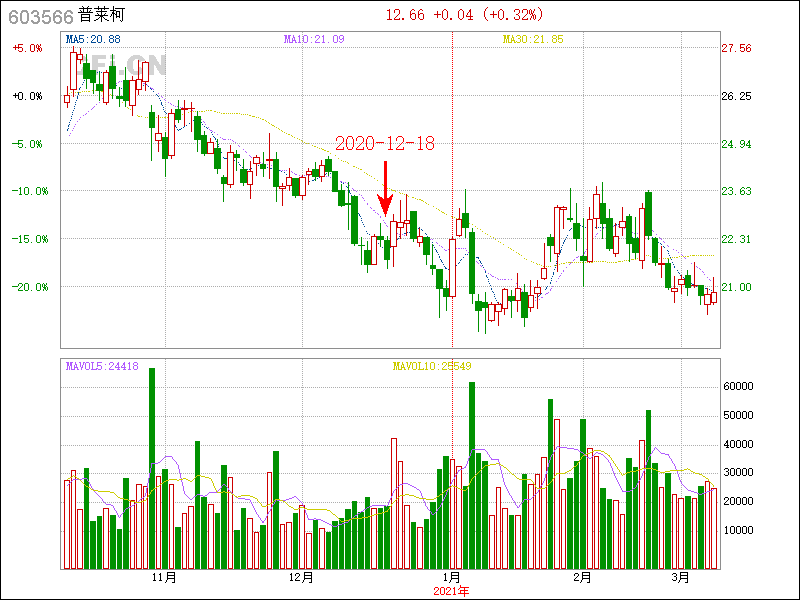This screenshot has width=800, height=600.
Task: Click the 27.56 price axis value
Action: tap(736, 48)
